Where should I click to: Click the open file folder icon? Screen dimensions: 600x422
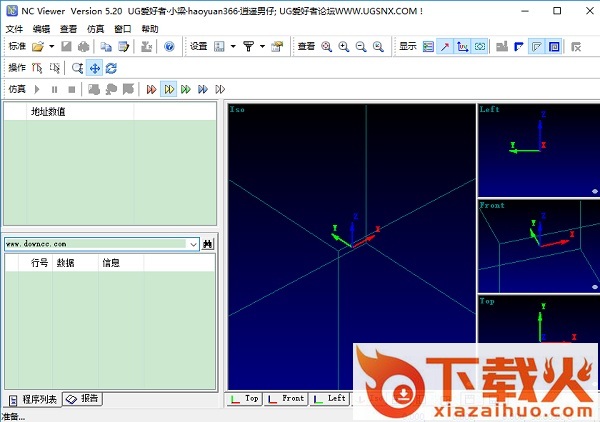[38, 46]
